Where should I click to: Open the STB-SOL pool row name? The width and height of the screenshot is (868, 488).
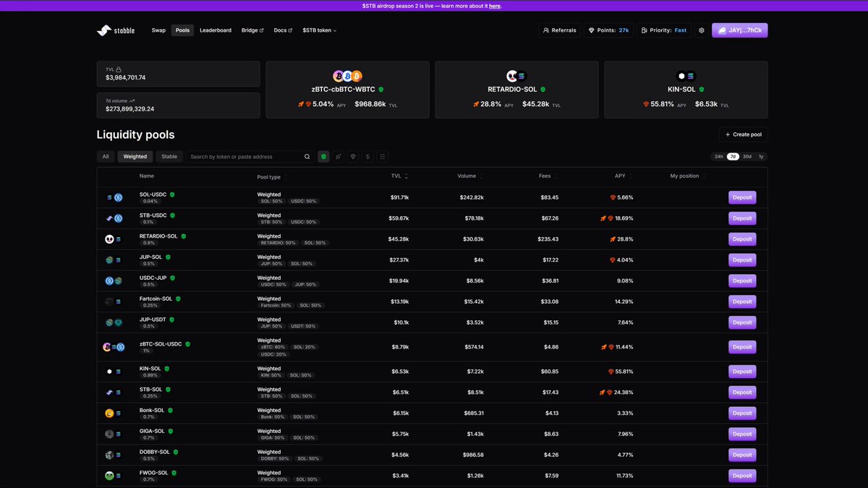150,389
